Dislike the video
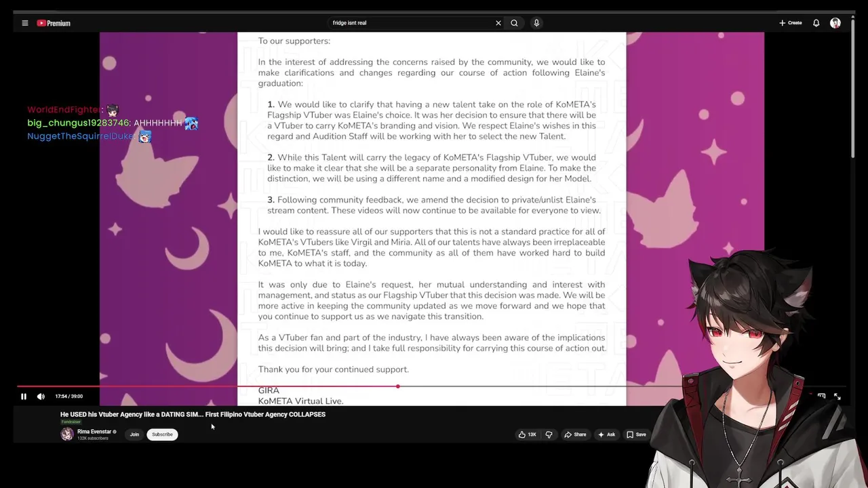This screenshot has width=868, height=488. [549, 434]
